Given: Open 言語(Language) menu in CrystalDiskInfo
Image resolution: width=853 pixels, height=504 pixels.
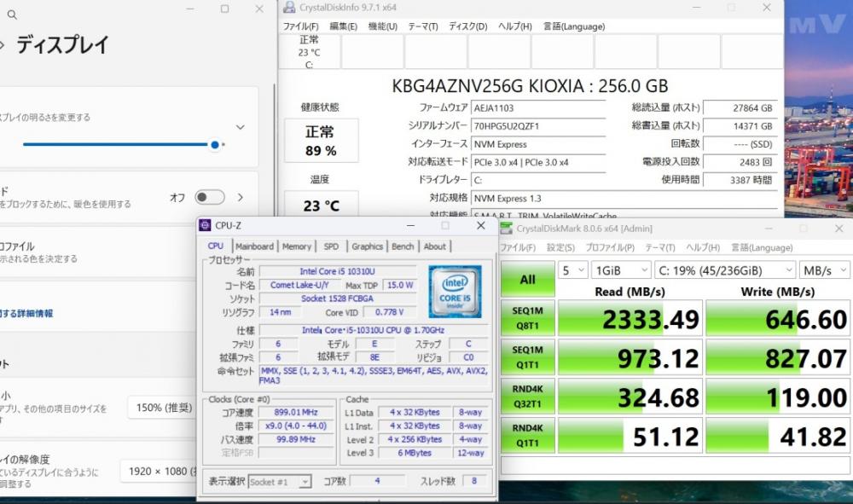Looking at the screenshot, I should tap(573, 26).
